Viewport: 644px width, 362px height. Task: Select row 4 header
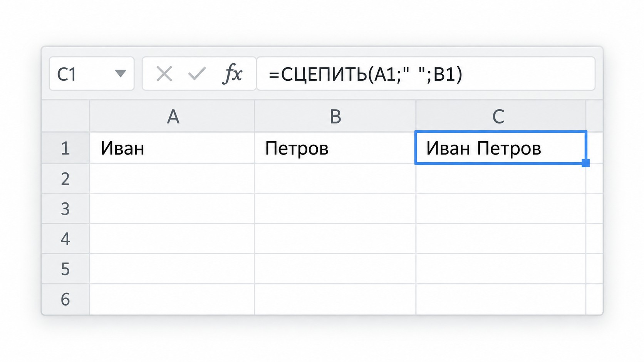click(x=65, y=239)
